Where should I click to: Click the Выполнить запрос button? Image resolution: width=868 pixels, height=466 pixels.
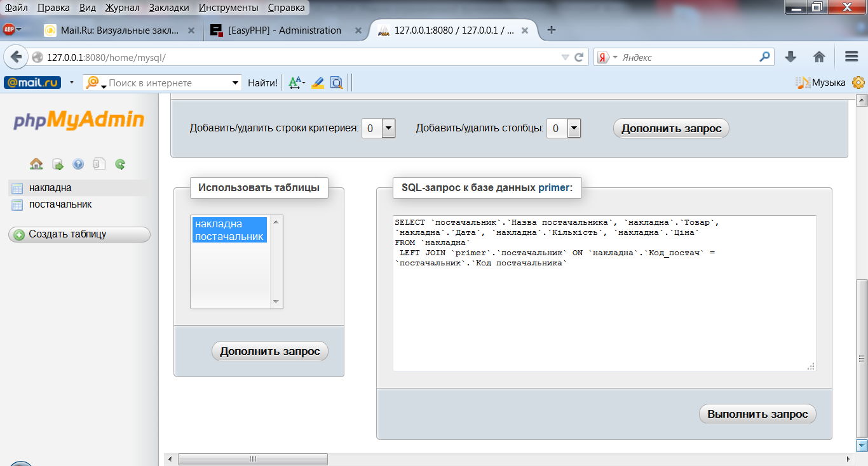click(x=757, y=414)
